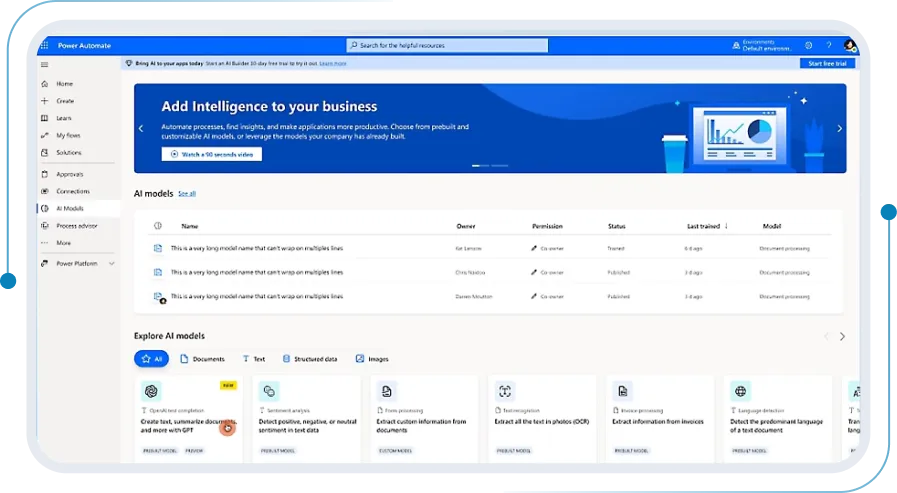The width and height of the screenshot is (897, 493).
Task: Click the Model column header
Action: pos(771,226)
